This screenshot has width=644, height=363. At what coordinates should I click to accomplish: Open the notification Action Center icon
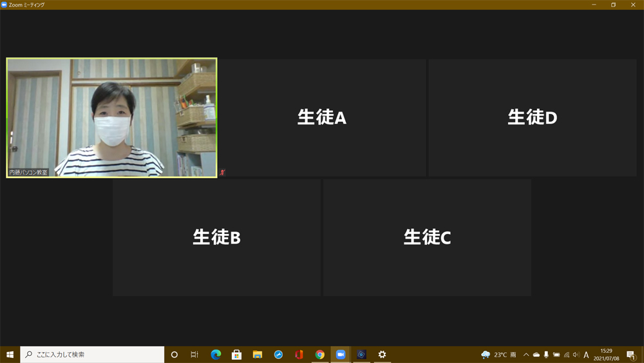tap(631, 355)
